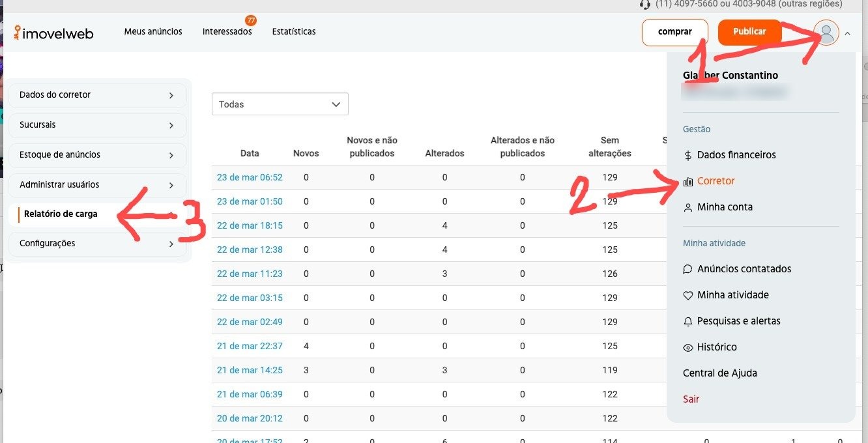This screenshot has width=868, height=443.
Task: Open the user profile avatar icon
Action: pyautogui.click(x=826, y=32)
